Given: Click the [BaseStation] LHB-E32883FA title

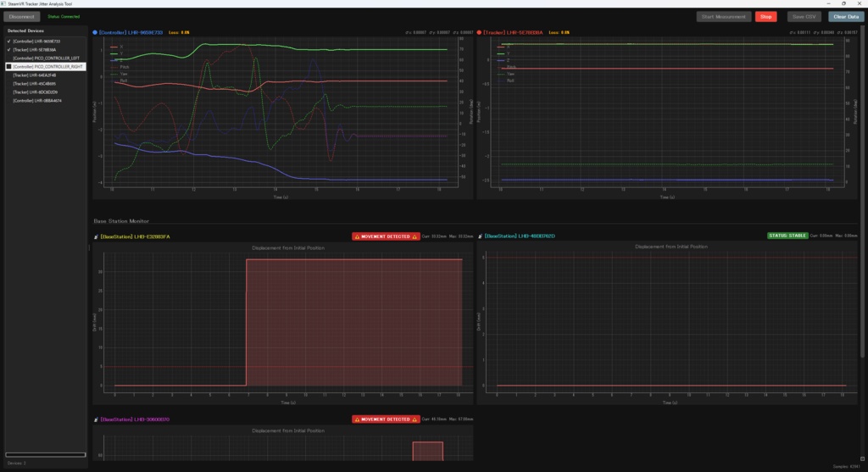Looking at the screenshot, I should coord(135,236).
